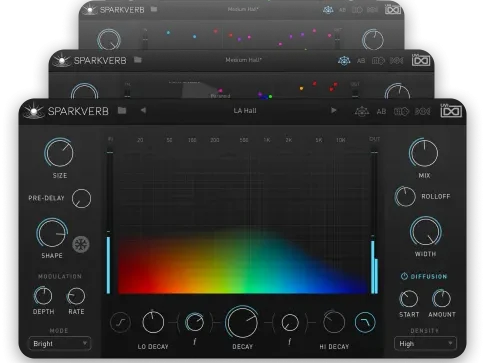
Task: Click the LA Hall preset name
Action: pyautogui.click(x=245, y=111)
